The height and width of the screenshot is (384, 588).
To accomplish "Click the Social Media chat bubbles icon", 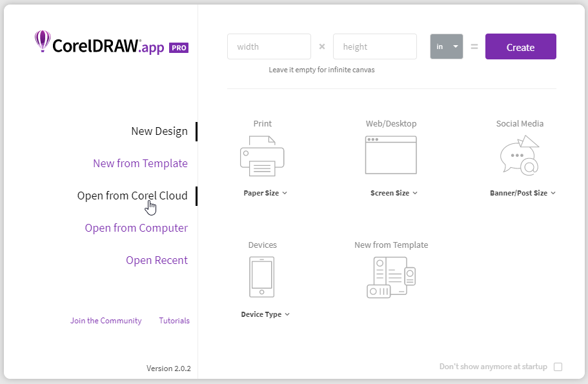I will pos(520,156).
